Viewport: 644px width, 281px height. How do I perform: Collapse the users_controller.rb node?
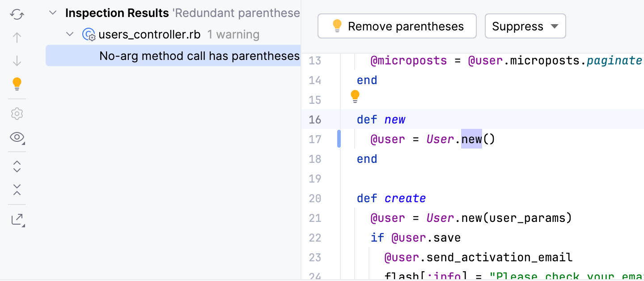click(x=70, y=34)
